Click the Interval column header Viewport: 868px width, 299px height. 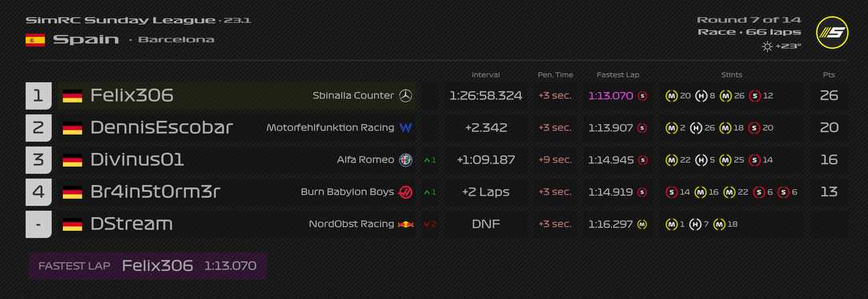[x=485, y=75]
